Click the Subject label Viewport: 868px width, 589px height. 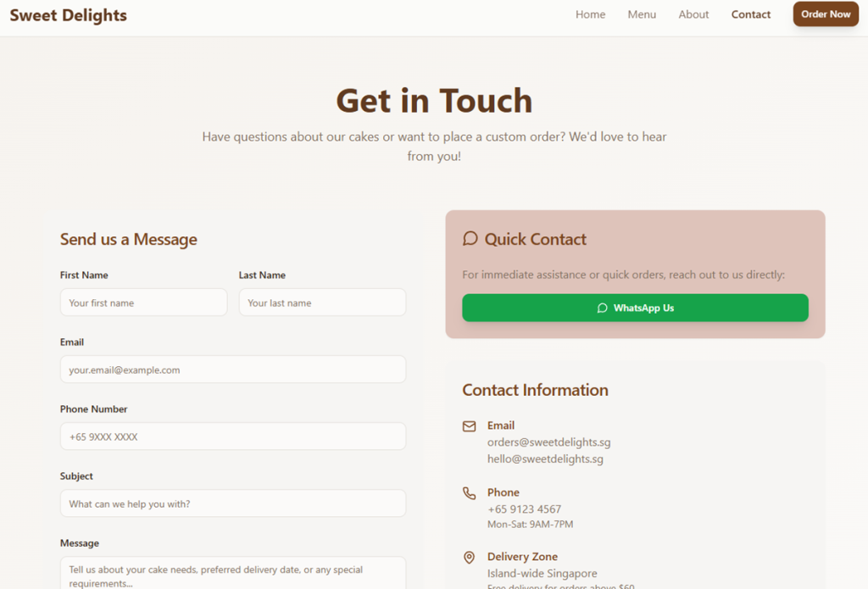[76, 476]
